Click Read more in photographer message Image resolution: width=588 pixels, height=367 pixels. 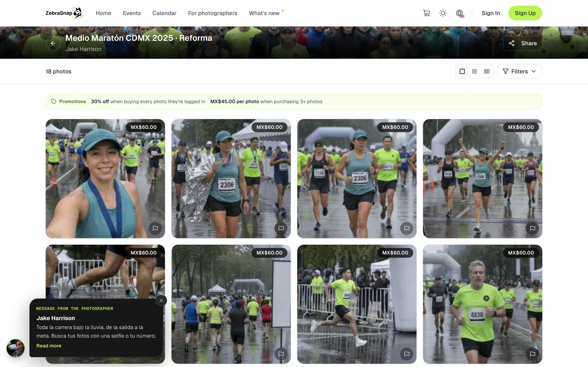coord(49,346)
